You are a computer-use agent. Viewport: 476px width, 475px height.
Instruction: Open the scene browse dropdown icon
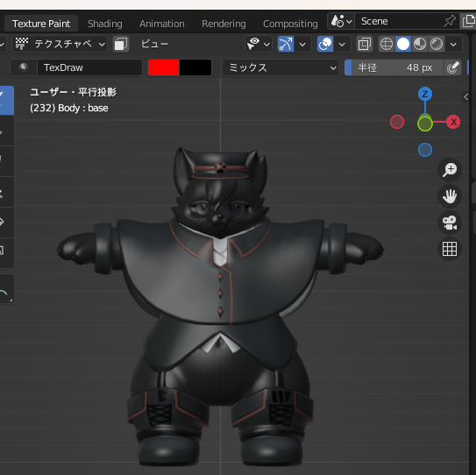341,21
